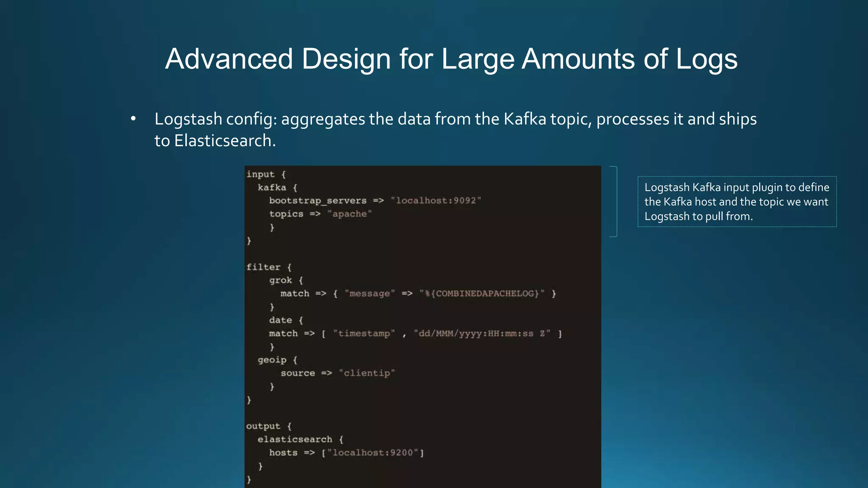Click the "filter {" line in the code
This screenshot has width=868, height=488.
click(x=269, y=267)
